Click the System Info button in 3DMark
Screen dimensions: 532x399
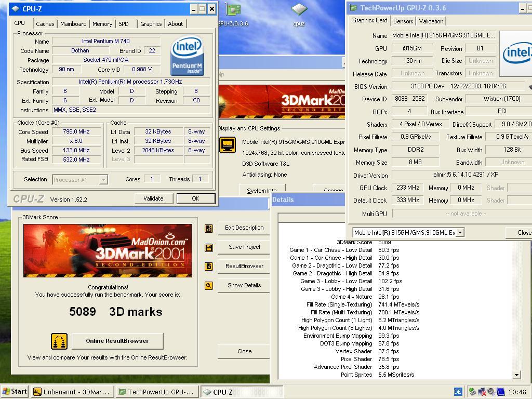point(262,189)
